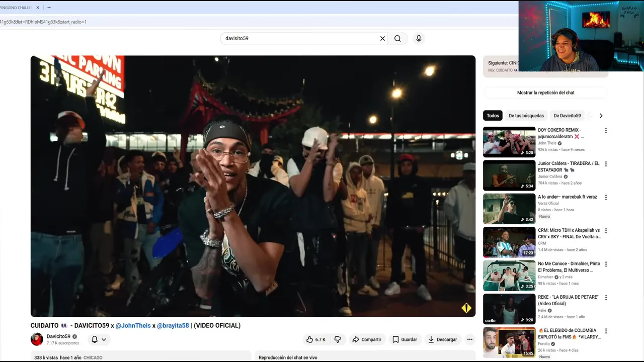Image resolution: width=644 pixels, height=362 pixels.
Task: Follow the @JohnTheis mention link
Action: click(x=133, y=325)
